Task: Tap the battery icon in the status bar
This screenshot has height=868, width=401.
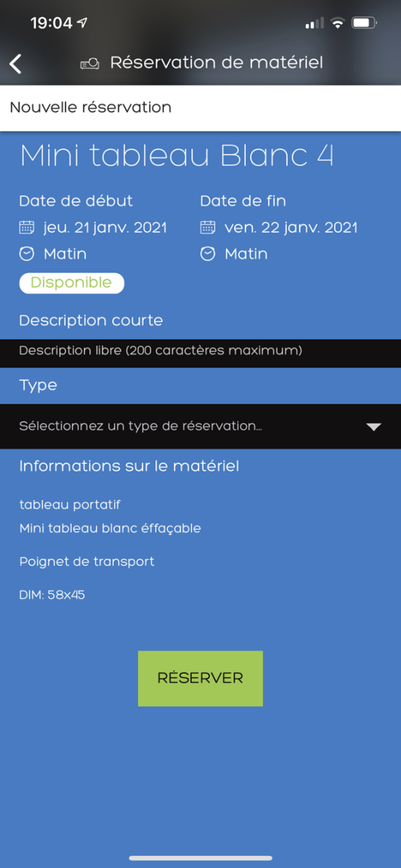Action: (364, 23)
